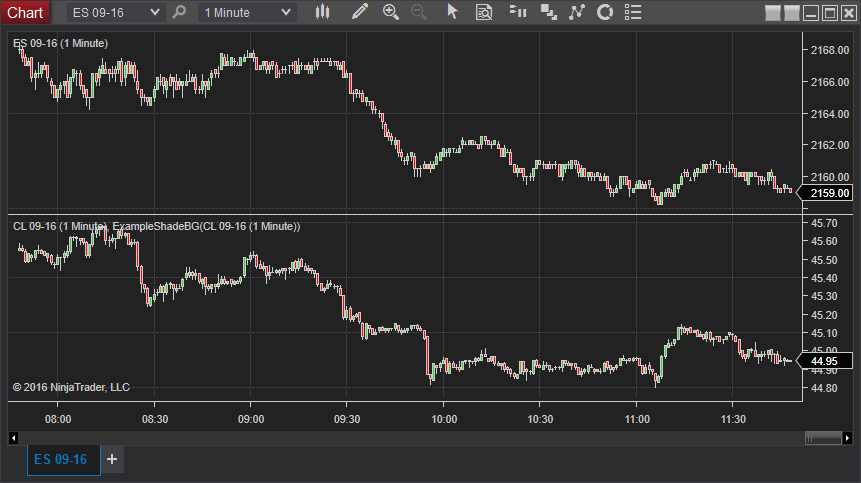Open the ES 09-16 instrument selector dropdown

click(116, 12)
